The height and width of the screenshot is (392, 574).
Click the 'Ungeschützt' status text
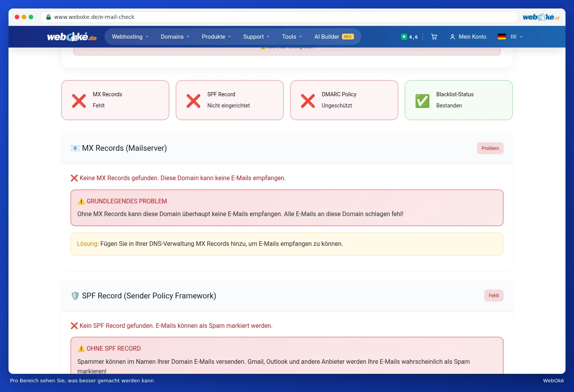(337, 106)
